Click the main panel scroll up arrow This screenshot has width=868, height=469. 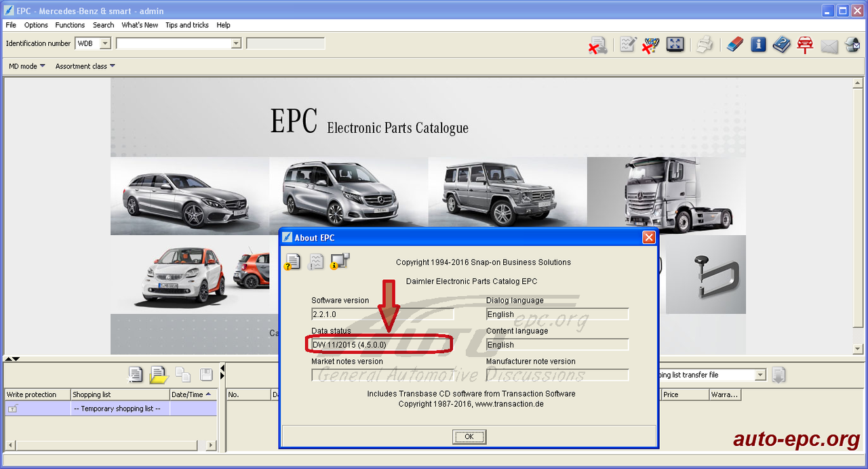pyautogui.click(x=858, y=83)
